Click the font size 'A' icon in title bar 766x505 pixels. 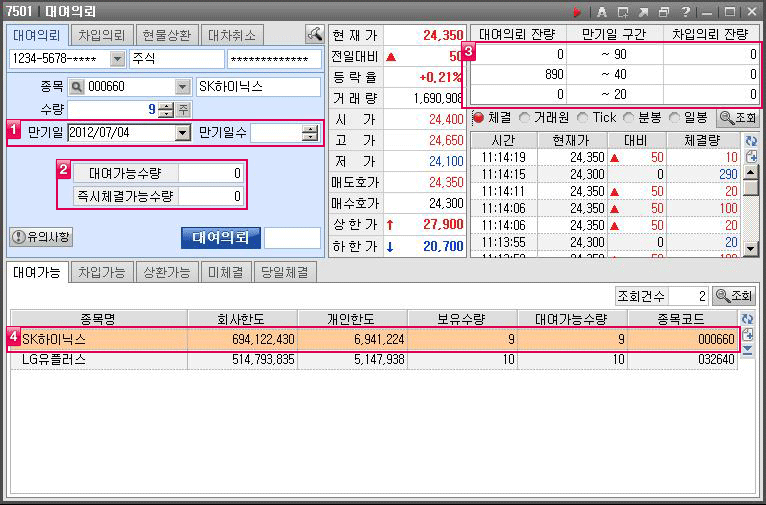click(601, 12)
